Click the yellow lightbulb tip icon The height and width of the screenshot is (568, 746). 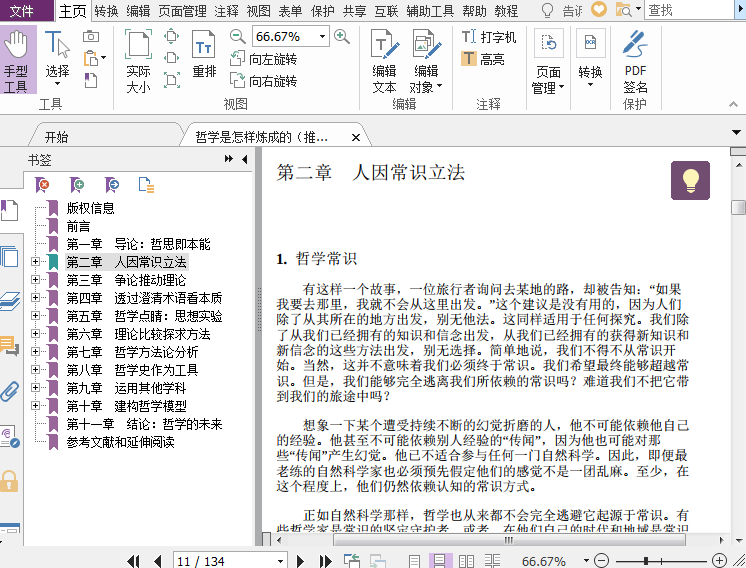[690, 180]
